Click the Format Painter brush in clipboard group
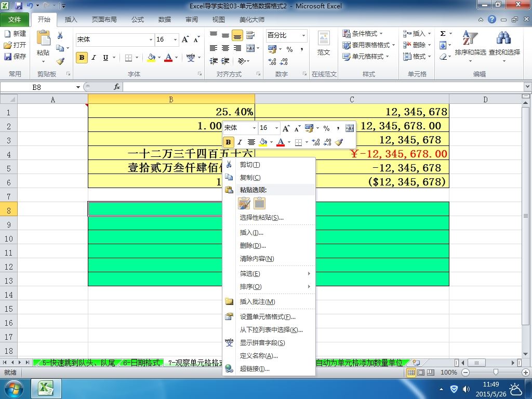The image size is (532, 399). coord(60,61)
